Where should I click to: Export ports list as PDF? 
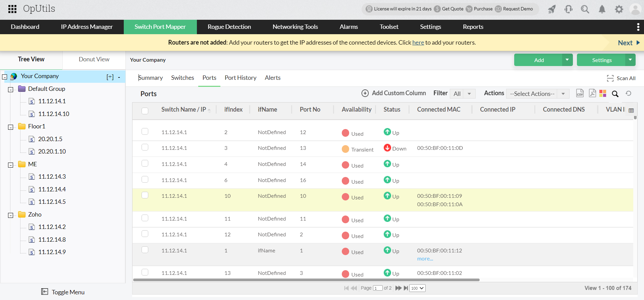click(x=592, y=93)
